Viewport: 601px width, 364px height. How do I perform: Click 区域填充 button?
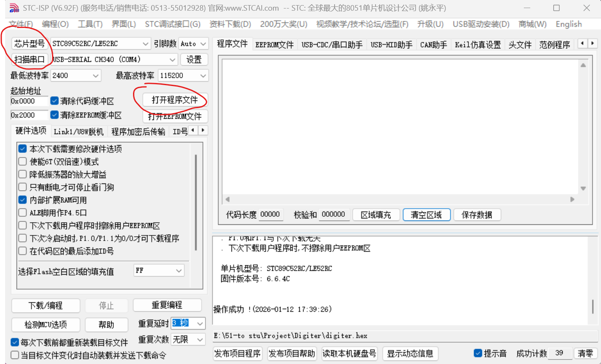tap(376, 215)
